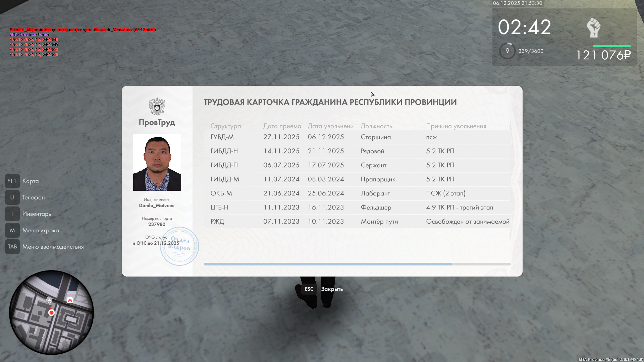Click the U Телефон key icon
644x362 pixels.
[x=12, y=197]
